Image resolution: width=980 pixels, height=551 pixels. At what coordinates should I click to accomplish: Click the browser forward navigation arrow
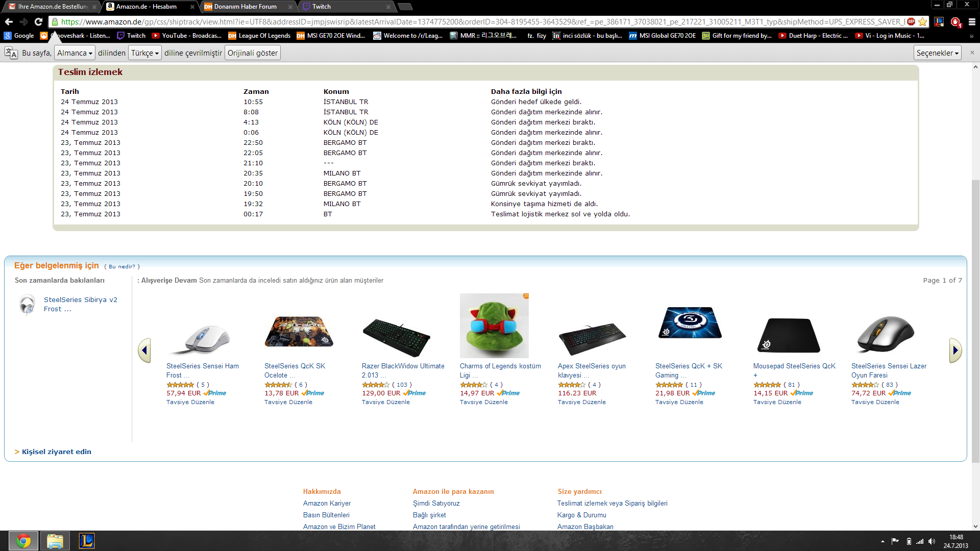tap(24, 22)
